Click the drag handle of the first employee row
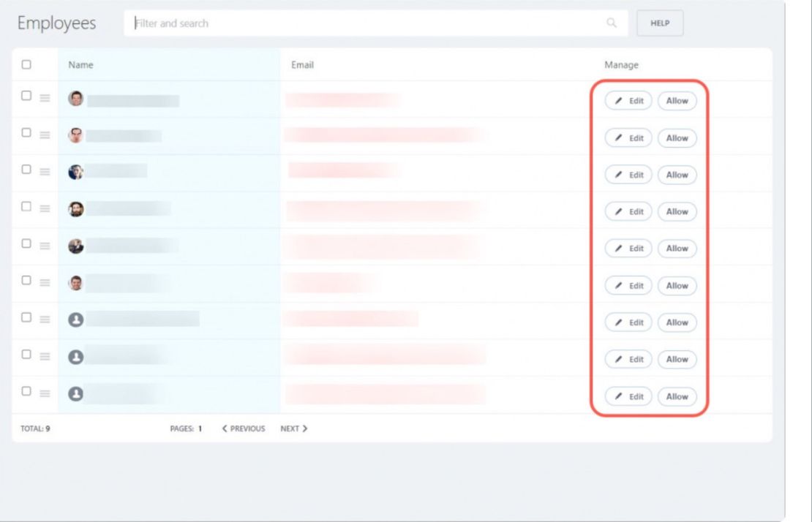This screenshot has width=812, height=522. pos(45,98)
